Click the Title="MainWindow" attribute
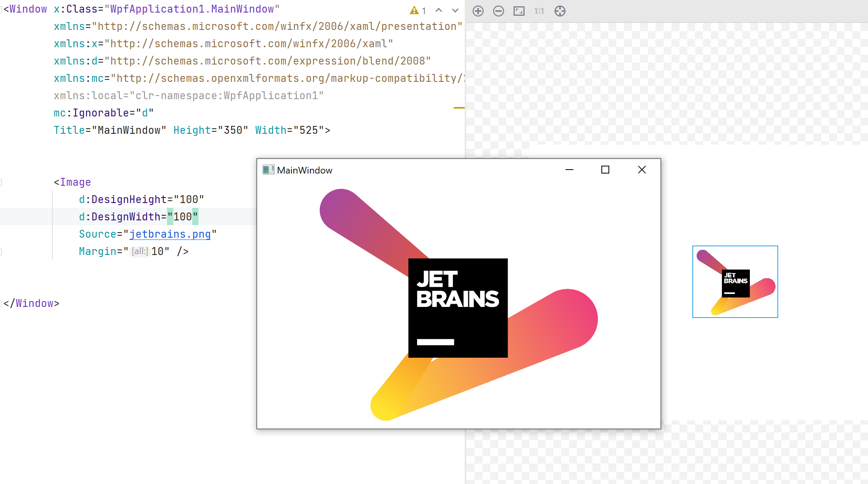Viewport: 868px width, 484px height. (x=110, y=130)
